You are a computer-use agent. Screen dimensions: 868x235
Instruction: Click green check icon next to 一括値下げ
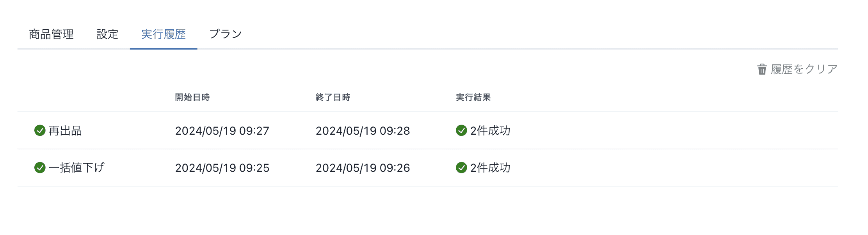pos(40,167)
